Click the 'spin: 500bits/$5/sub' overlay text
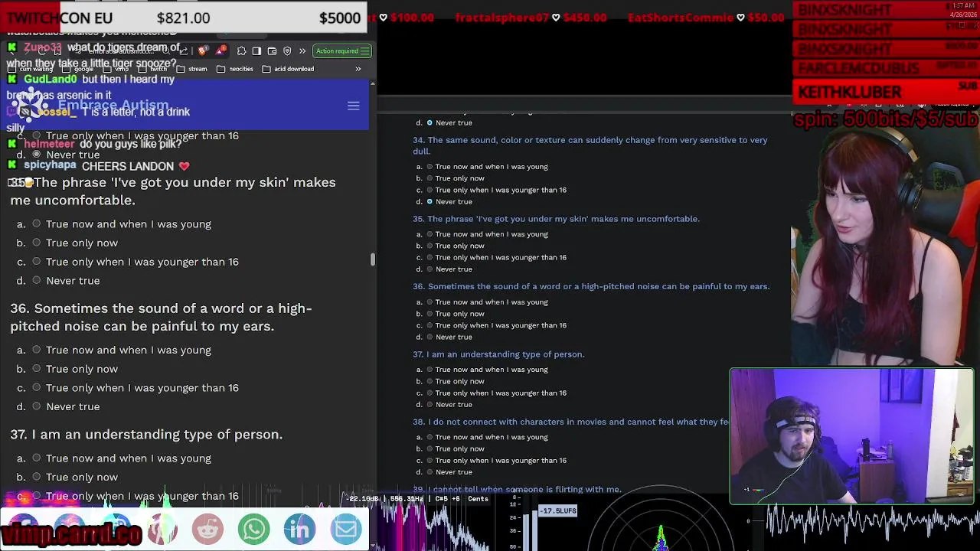This screenshot has height=551, width=980. click(x=886, y=119)
